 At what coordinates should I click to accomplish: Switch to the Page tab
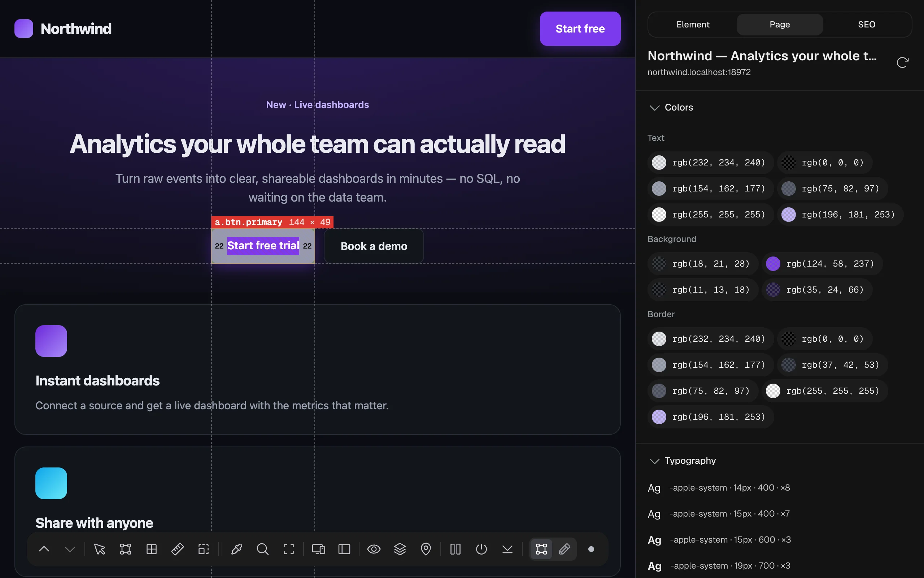point(780,25)
